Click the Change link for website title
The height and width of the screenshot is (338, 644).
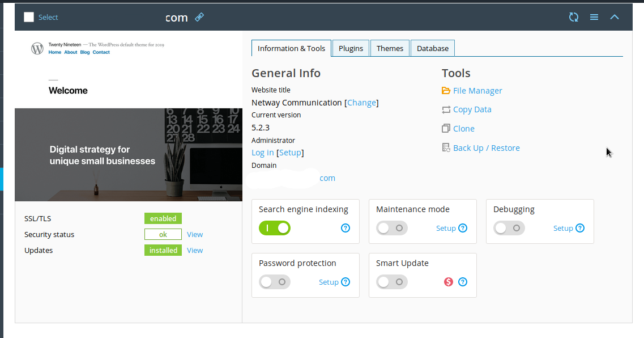(361, 103)
